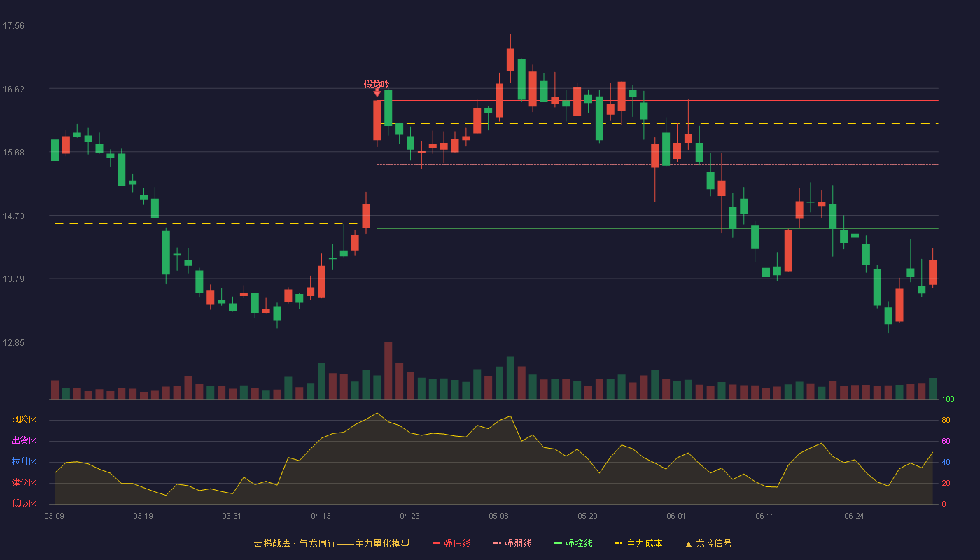Toggle the 强压线 legend entry
The width and height of the screenshot is (980, 560).
click(x=451, y=543)
